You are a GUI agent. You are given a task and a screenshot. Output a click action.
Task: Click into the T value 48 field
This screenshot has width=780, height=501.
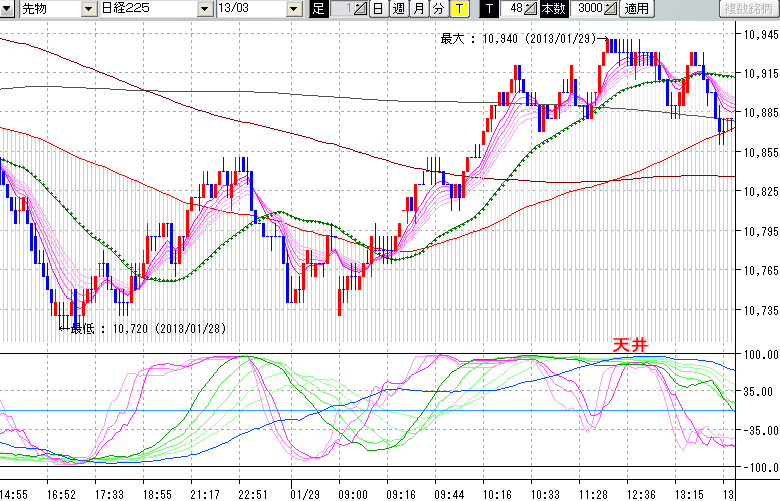[513, 9]
